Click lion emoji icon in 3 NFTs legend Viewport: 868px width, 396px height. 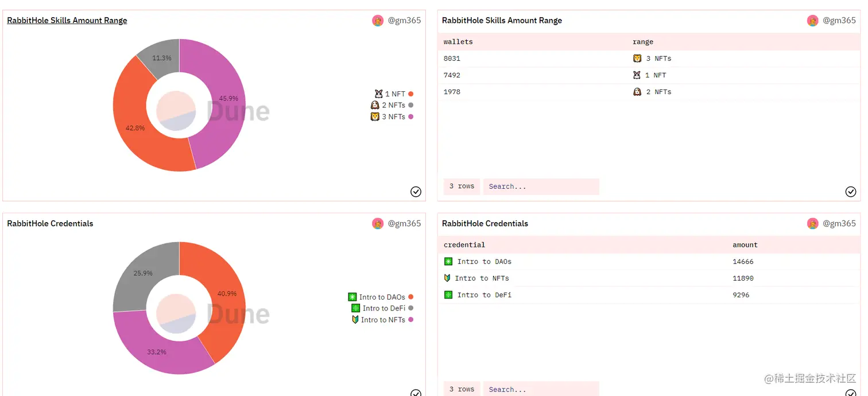click(x=375, y=117)
